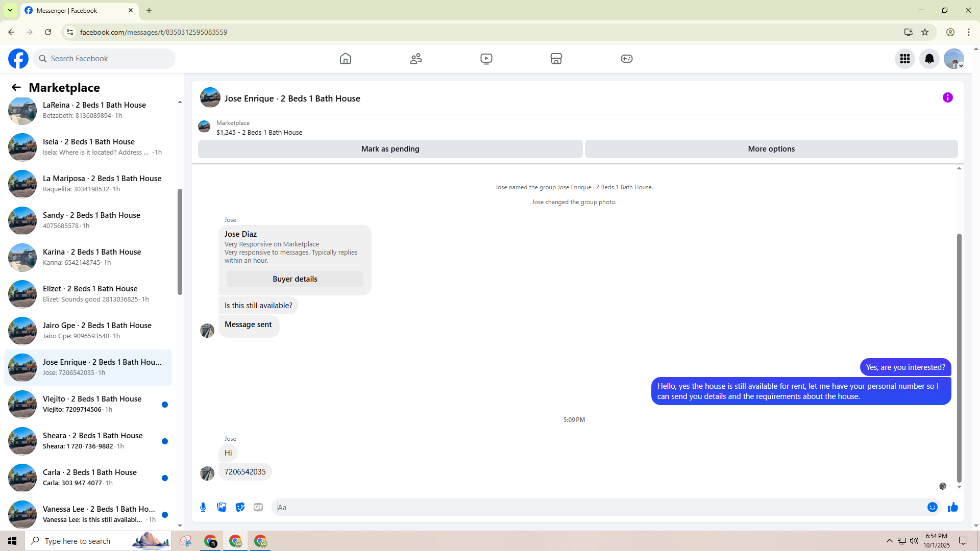Open Chrome's three-dot menu
This screenshot has height=551, width=980.
[969, 32]
